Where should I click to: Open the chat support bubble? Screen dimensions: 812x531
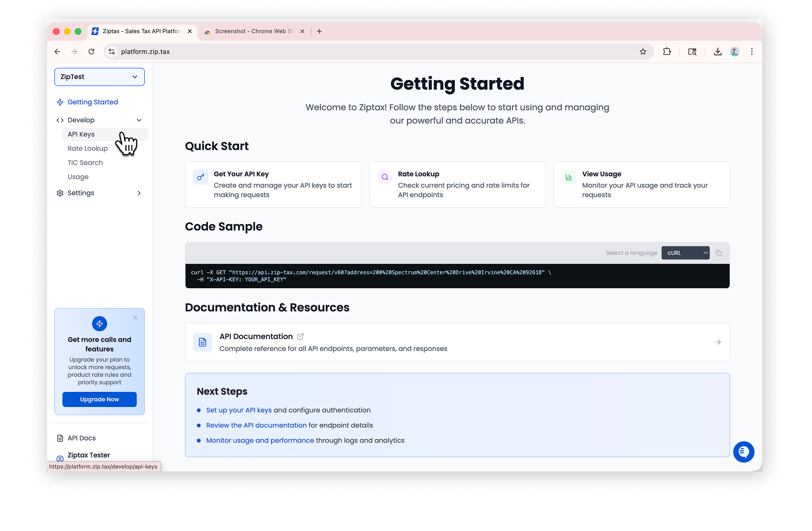(743, 452)
